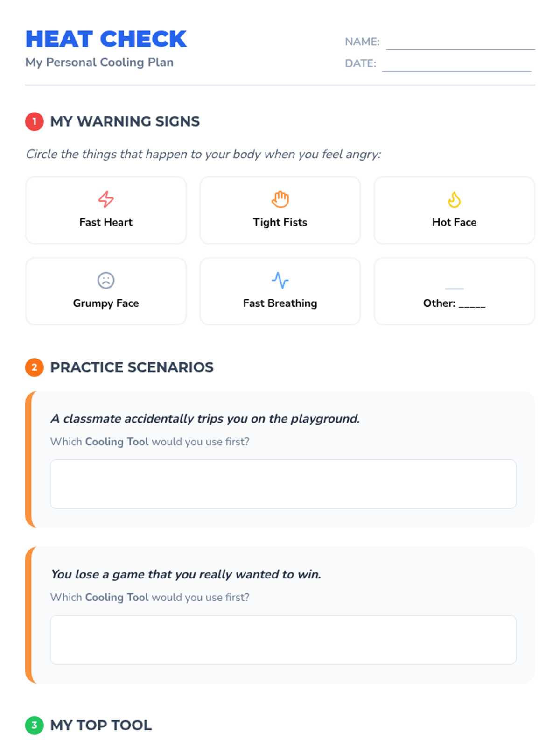Click the HEAT CHECK title
The image size is (560, 747).
click(106, 39)
